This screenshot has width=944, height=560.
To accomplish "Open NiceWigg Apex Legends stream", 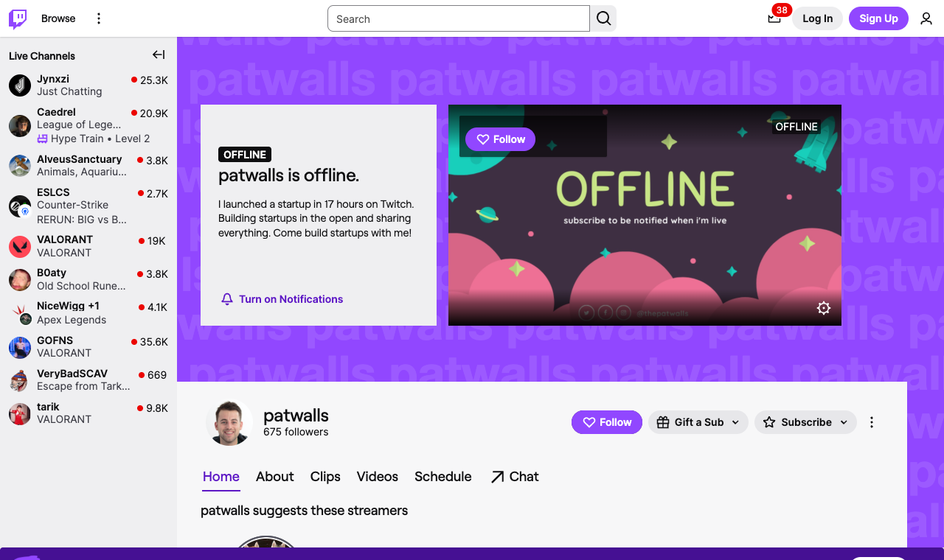I will point(88,313).
